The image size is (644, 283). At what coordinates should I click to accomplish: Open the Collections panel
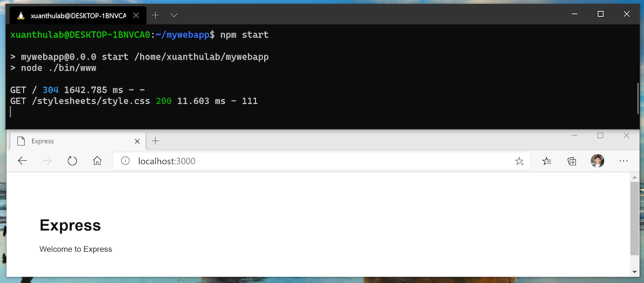coord(572,161)
